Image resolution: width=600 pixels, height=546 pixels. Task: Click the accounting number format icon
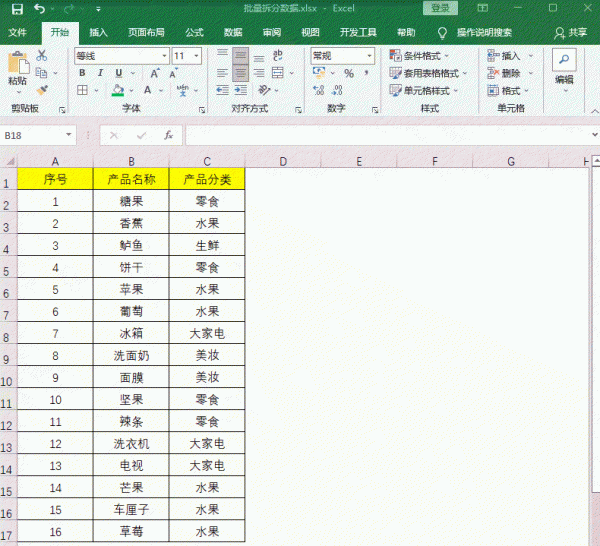pos(319,72)
